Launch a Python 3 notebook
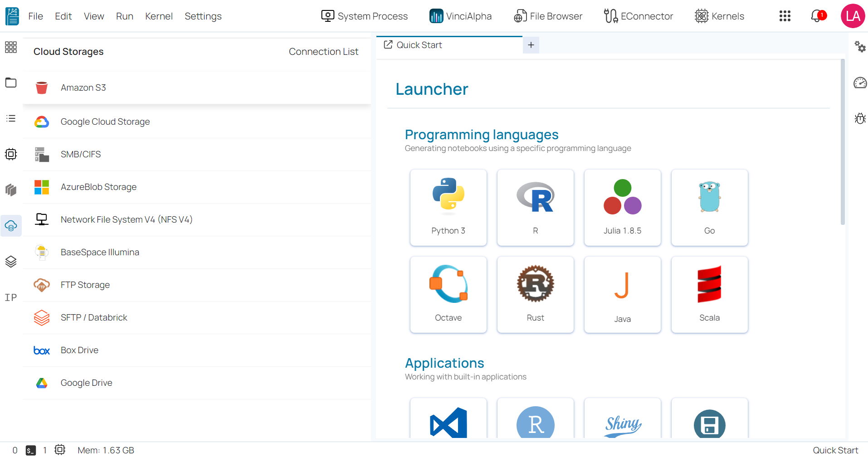 click(x=449, y=208)
